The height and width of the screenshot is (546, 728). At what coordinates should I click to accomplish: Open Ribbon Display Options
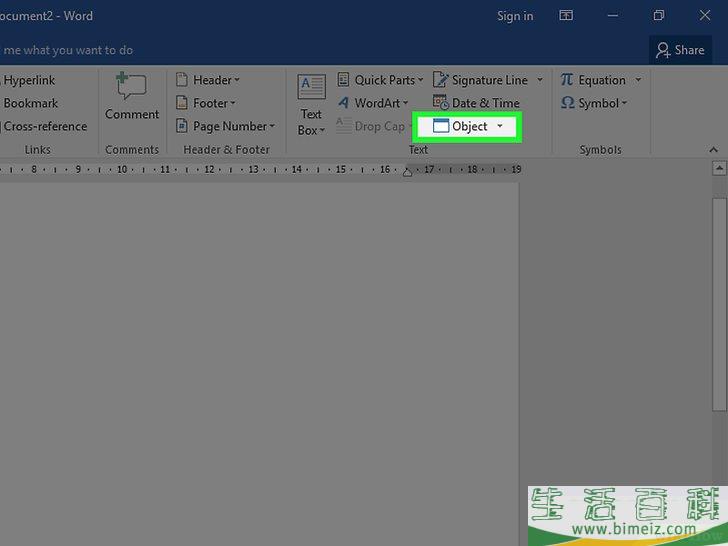pyautogui.click(x=567, y=16)
